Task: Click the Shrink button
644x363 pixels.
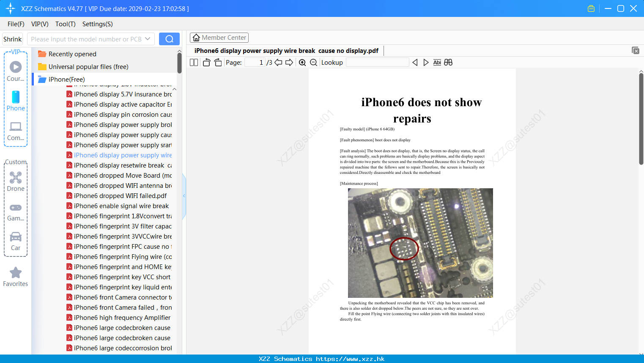Action: [x=13, y=39]
